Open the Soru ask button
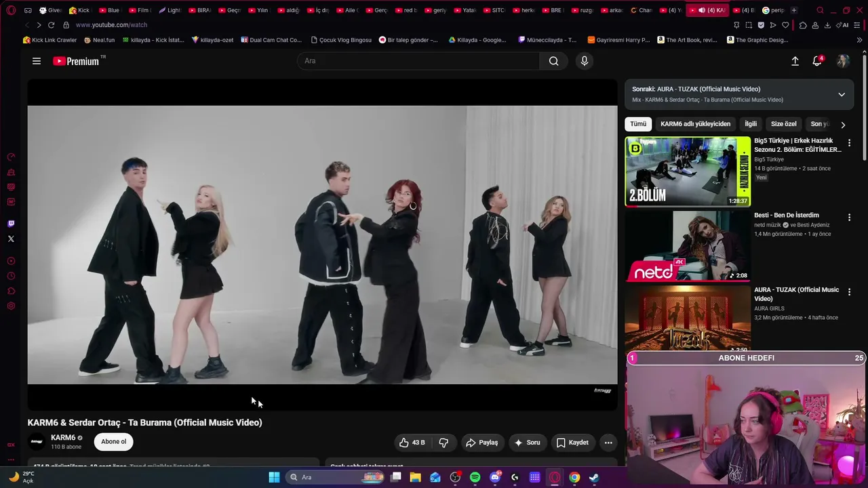 click(x=527, y=443)
